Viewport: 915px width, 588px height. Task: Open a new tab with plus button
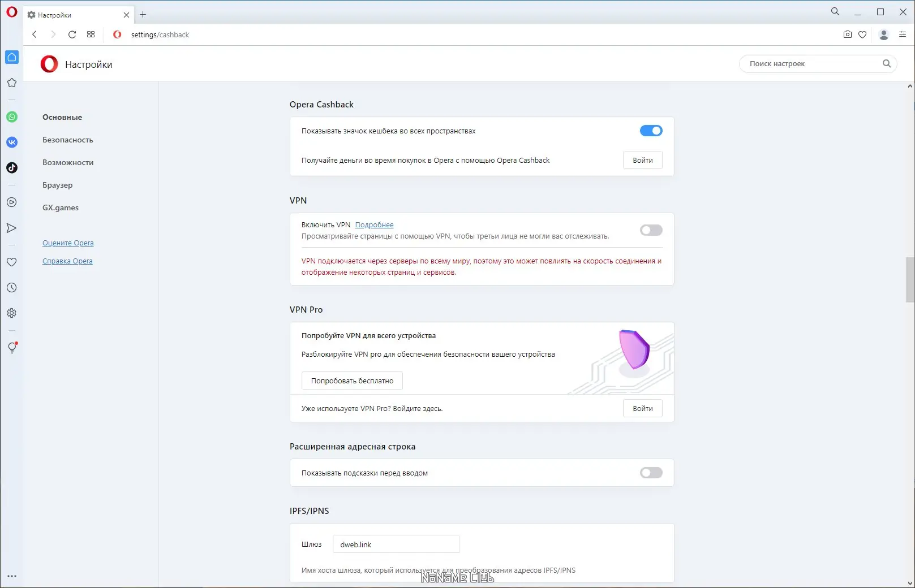pyautogui.click(x=143, y=15)
